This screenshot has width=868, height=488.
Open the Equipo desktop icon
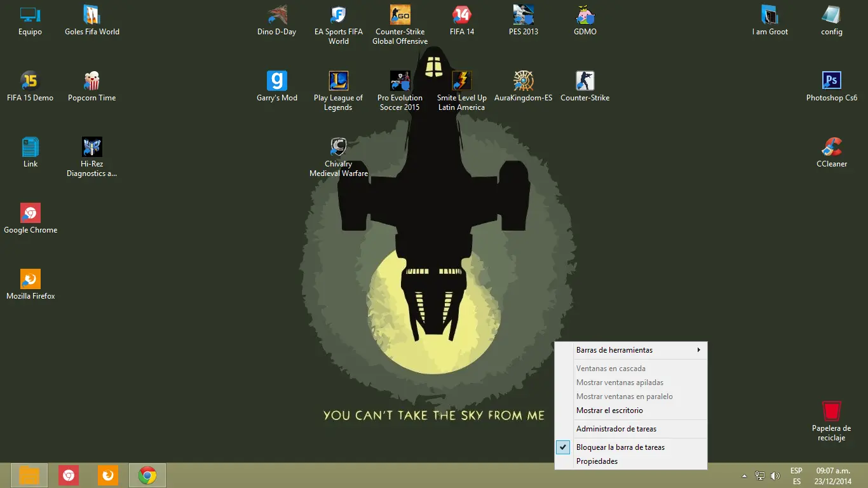[x=30, y=21]
